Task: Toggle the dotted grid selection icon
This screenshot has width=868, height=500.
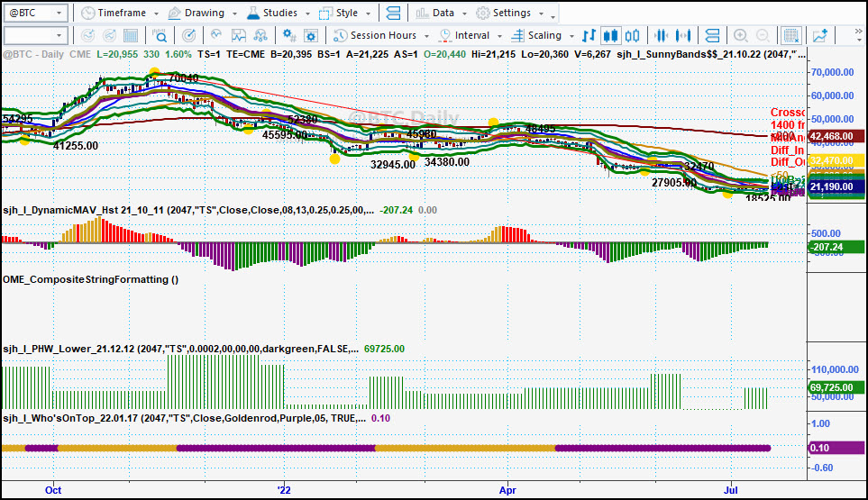Action: click(x=791, y=35)
